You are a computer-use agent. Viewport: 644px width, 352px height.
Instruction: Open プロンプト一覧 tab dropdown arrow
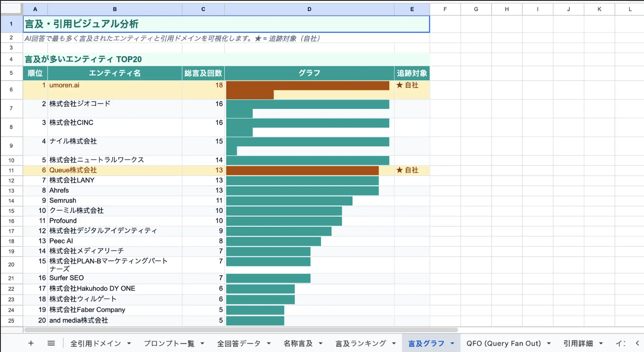pos(202,344)
